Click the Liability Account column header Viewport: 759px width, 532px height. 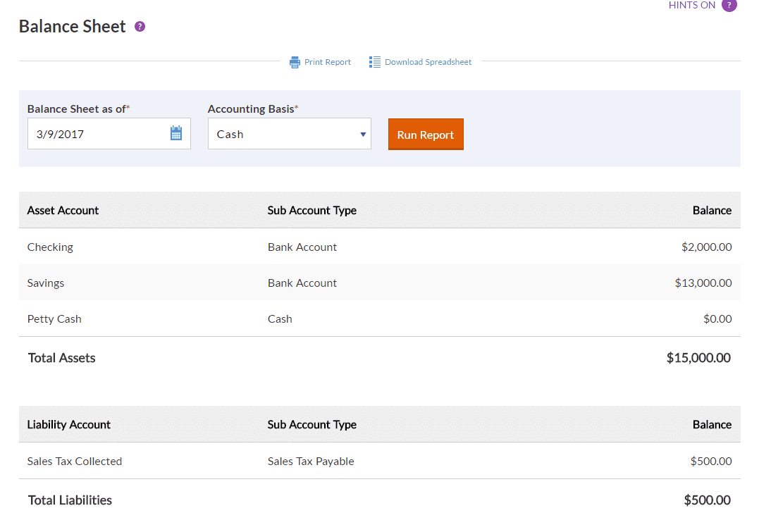pyautogui.click(x=68, y=425)
